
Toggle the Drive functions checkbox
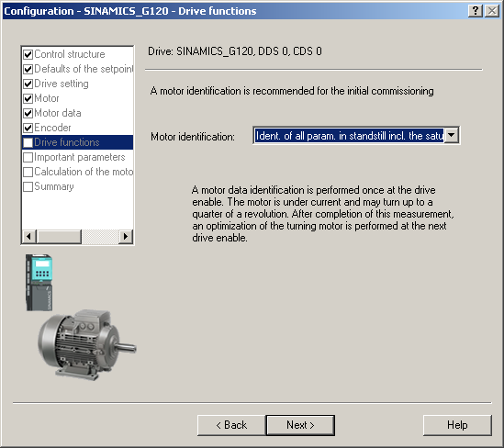tap(28, 142)
